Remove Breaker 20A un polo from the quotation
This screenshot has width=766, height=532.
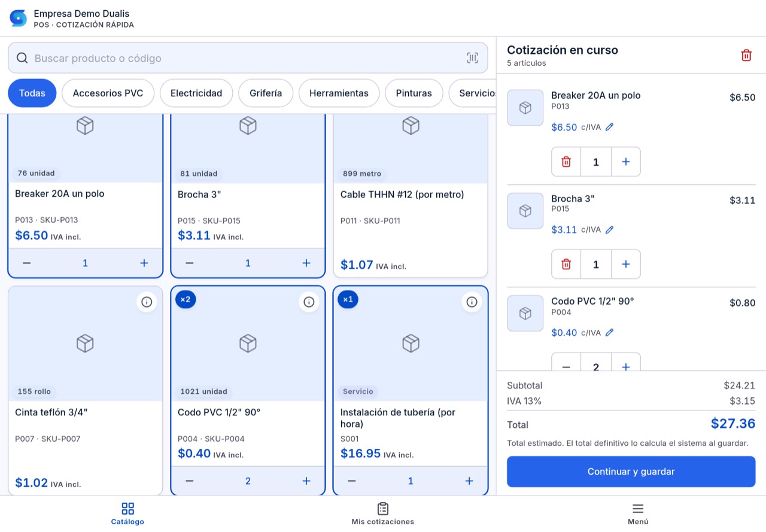tap(566, 162)
